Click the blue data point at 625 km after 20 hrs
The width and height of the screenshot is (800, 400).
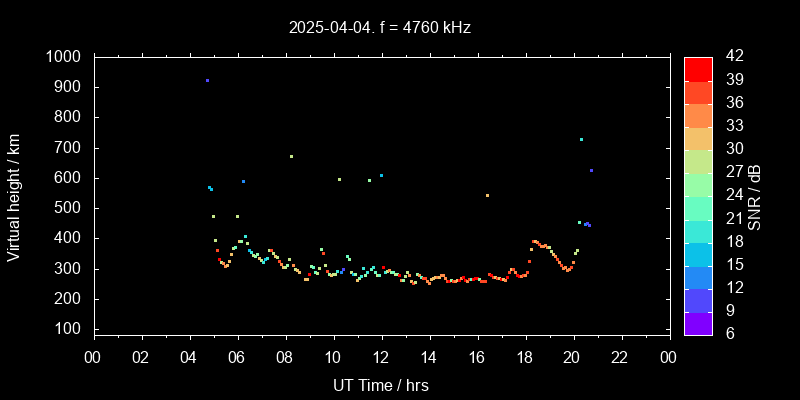click(591, 170)
